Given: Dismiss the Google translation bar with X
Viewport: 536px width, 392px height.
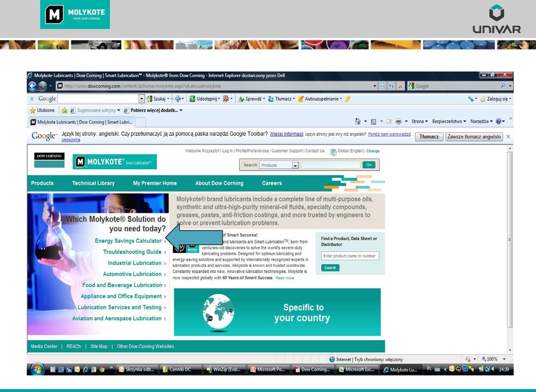Looking at the screenshot, I should [x=508, y=137].
